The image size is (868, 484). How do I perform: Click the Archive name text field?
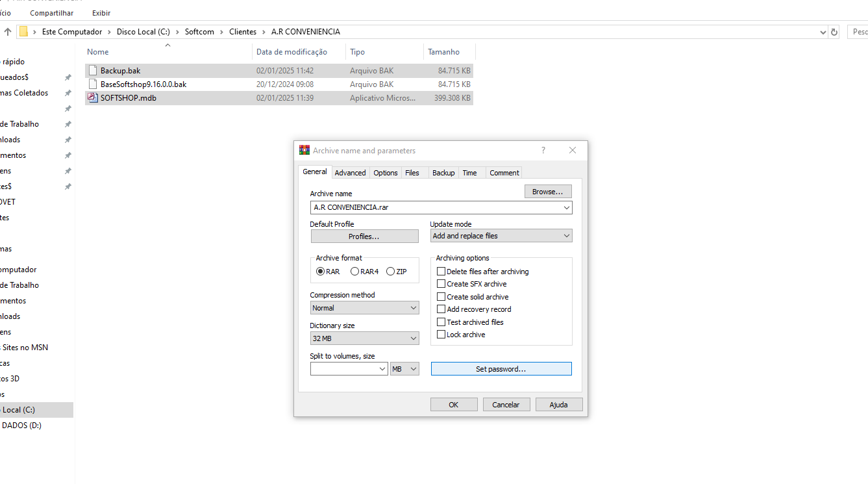435,208
